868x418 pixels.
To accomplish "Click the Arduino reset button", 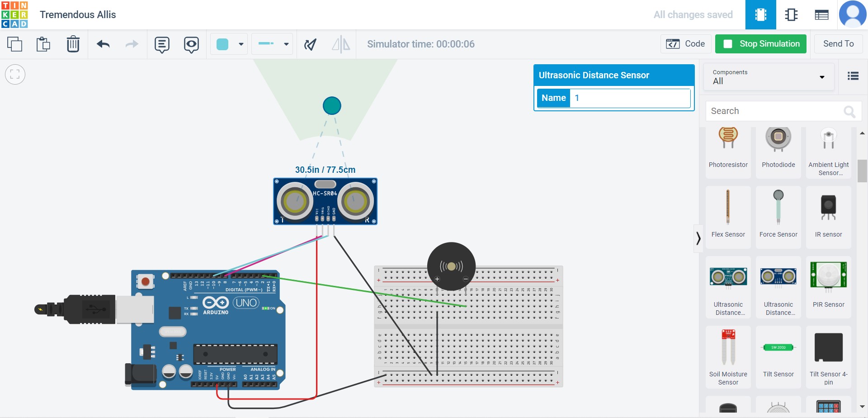I will pyautogui.click(x=145, y=281).
